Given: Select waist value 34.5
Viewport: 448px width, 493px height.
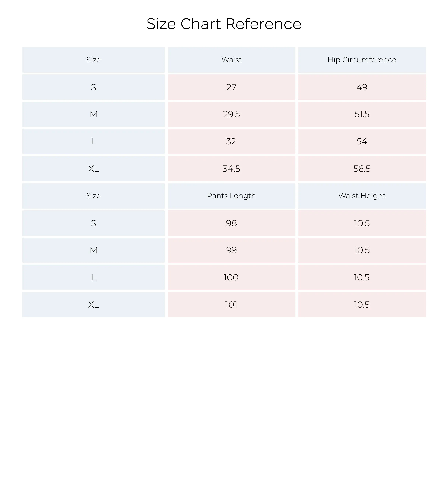Looking at the screenshot, I should [231, 169].
